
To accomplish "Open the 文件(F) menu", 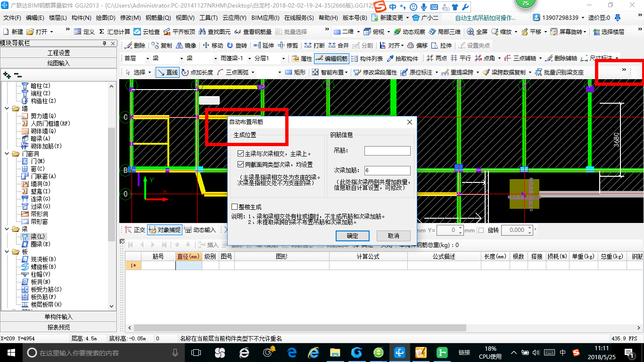I will (x=12, y=17).
